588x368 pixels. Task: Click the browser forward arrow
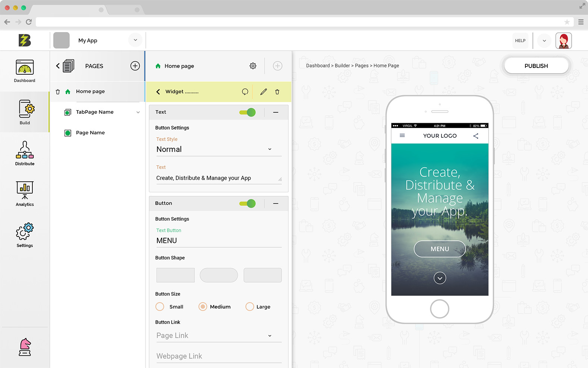[18, 22]
